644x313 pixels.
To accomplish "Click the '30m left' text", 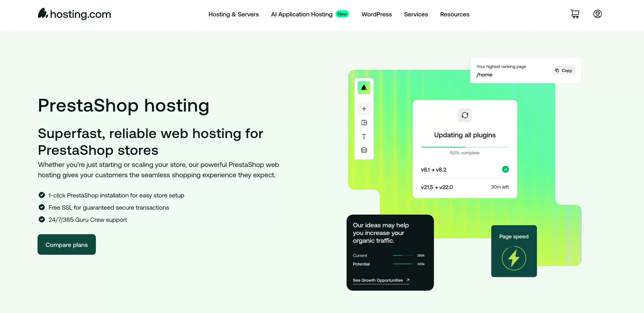I will 500,187.
